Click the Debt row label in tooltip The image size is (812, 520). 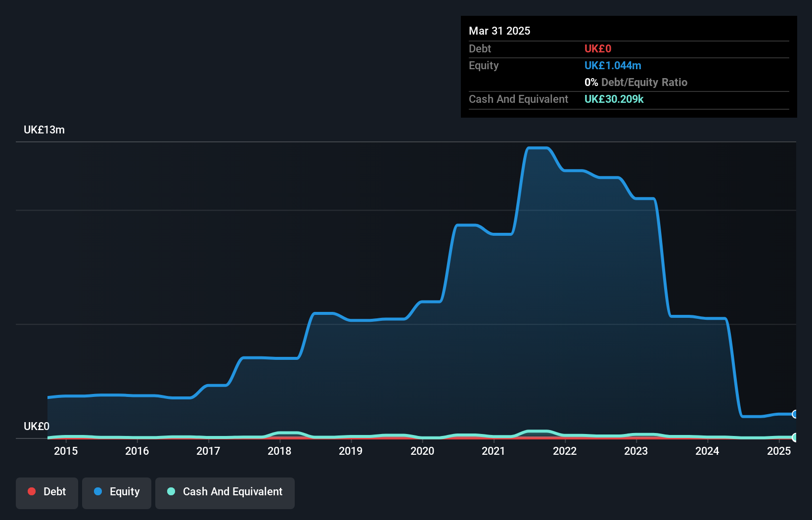coord(480,48)
